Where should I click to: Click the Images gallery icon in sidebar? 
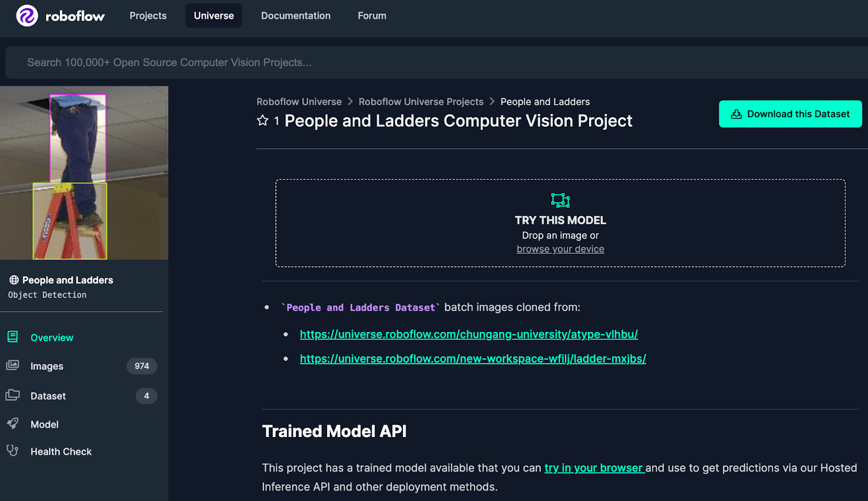coord(12,365)
